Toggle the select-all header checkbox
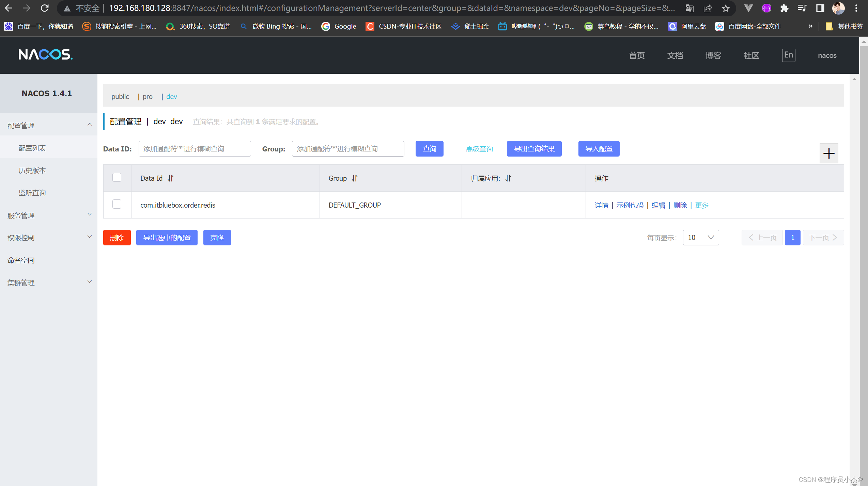Screen dimensions: 868x486 pyautogui.click(x=117, y=177)
